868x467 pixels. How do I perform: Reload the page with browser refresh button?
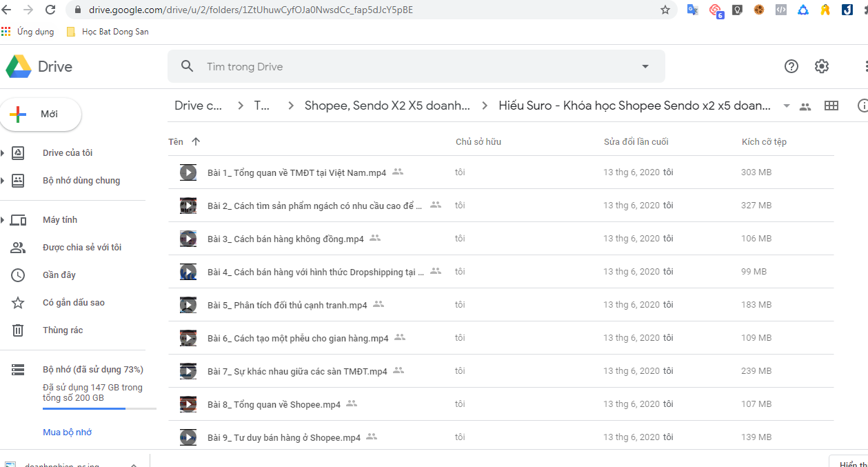[x=50, y=10]
